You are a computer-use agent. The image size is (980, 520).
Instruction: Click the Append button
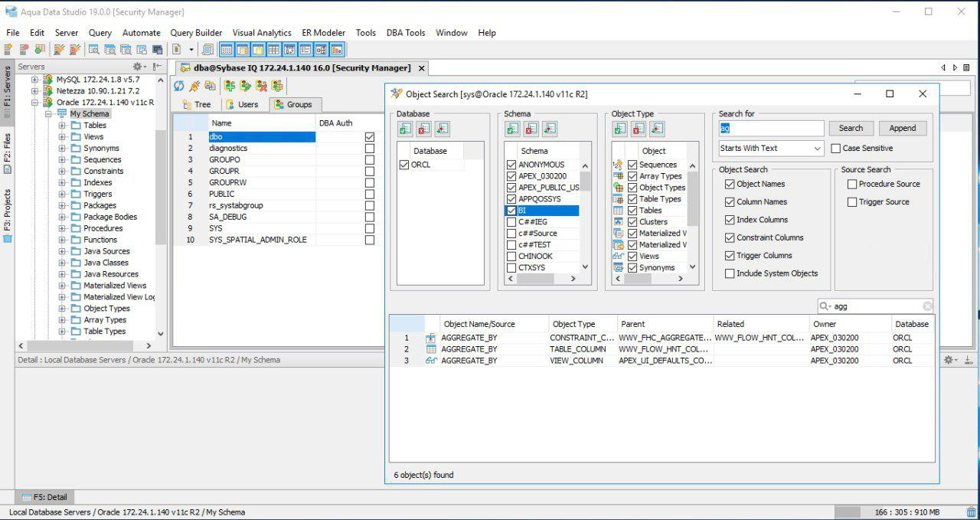coord(903,129)
